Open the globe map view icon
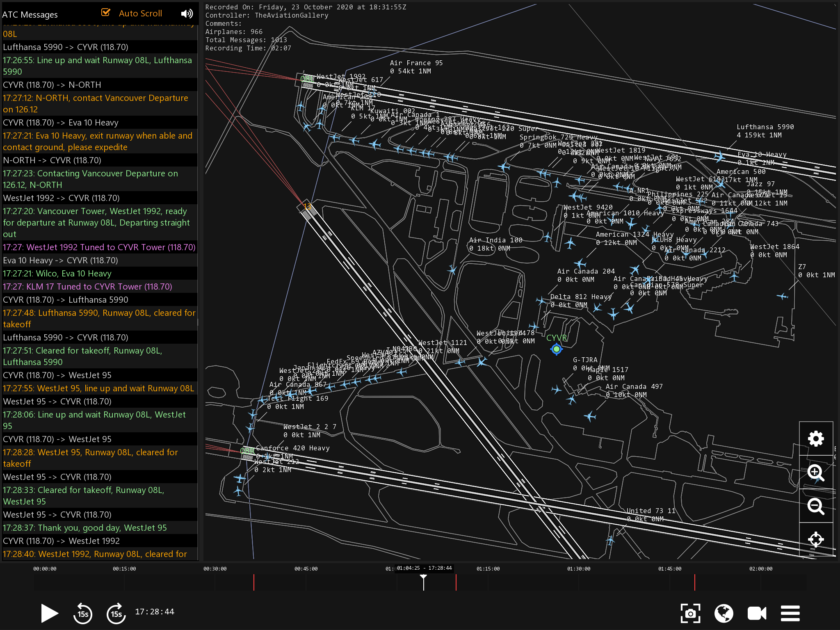This screenshot has width=840, height=630. 724,614
